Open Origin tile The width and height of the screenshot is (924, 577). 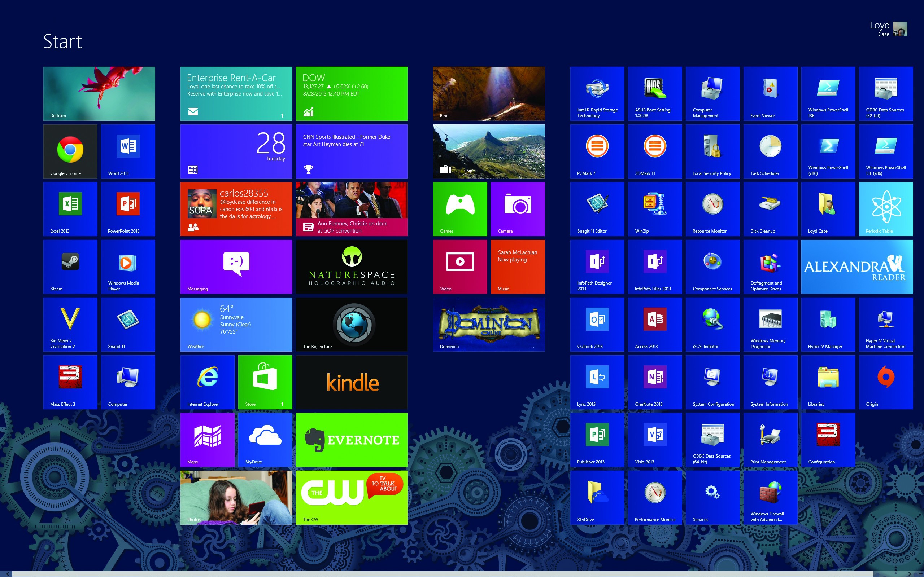[x=886, y=382]
